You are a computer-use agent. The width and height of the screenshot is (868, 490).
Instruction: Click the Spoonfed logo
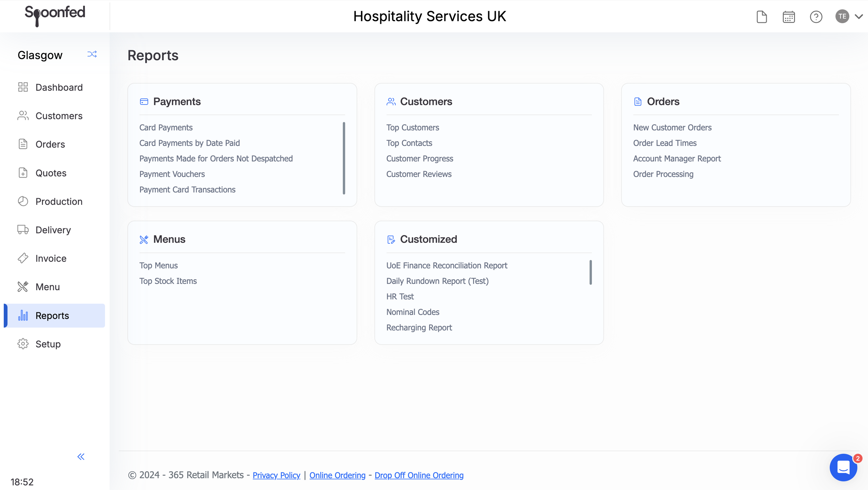(55, 15)
